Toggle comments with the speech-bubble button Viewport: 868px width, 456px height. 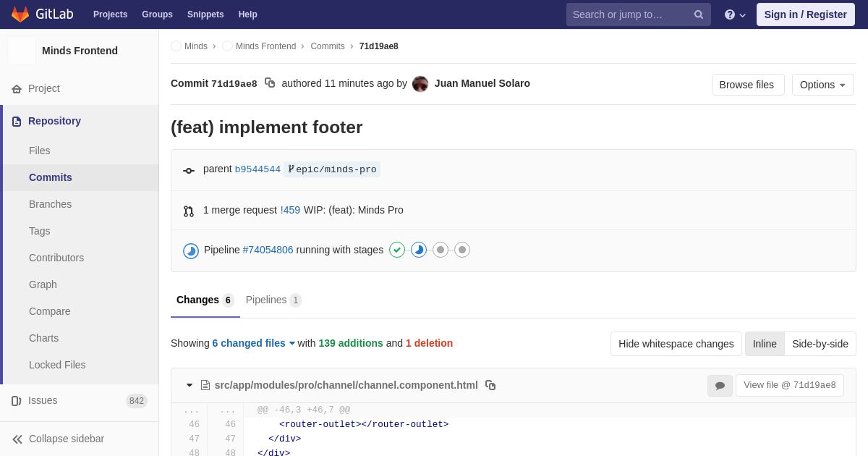(x=720, y=386)
